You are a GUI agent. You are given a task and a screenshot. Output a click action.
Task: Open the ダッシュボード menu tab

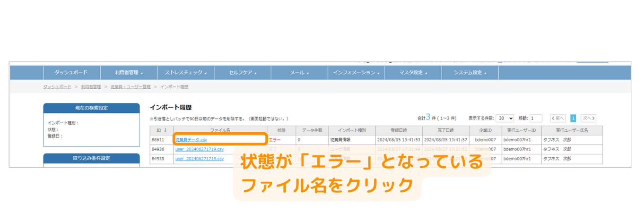coord(71,73)
